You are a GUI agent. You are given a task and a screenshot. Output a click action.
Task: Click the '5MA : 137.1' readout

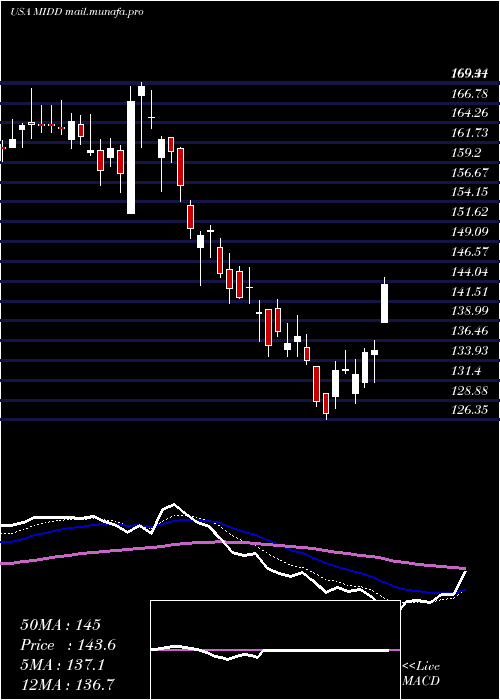62,665
